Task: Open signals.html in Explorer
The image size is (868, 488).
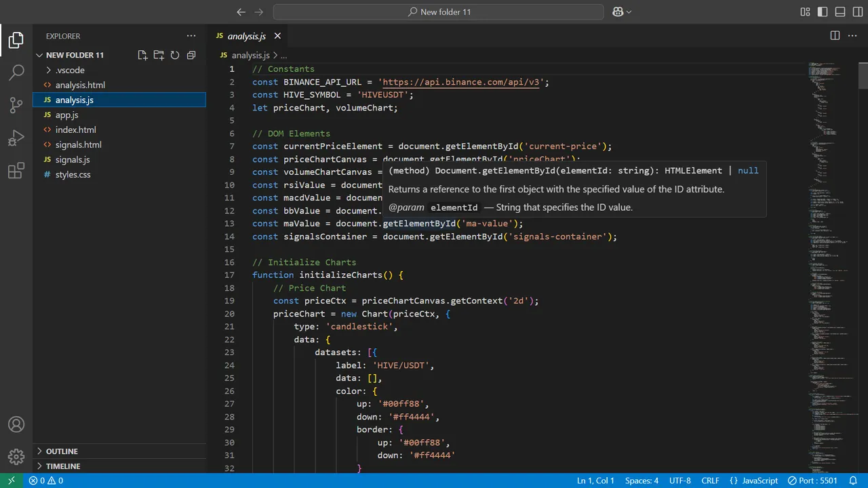Action: 79,144
